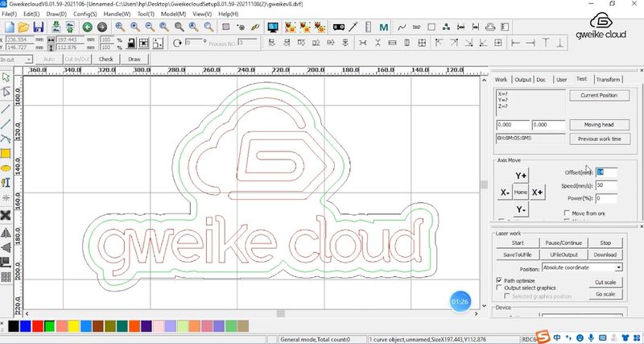Check the Move from origin option
The height and width of the screenshot is (344, 644).
pos(568,213)
